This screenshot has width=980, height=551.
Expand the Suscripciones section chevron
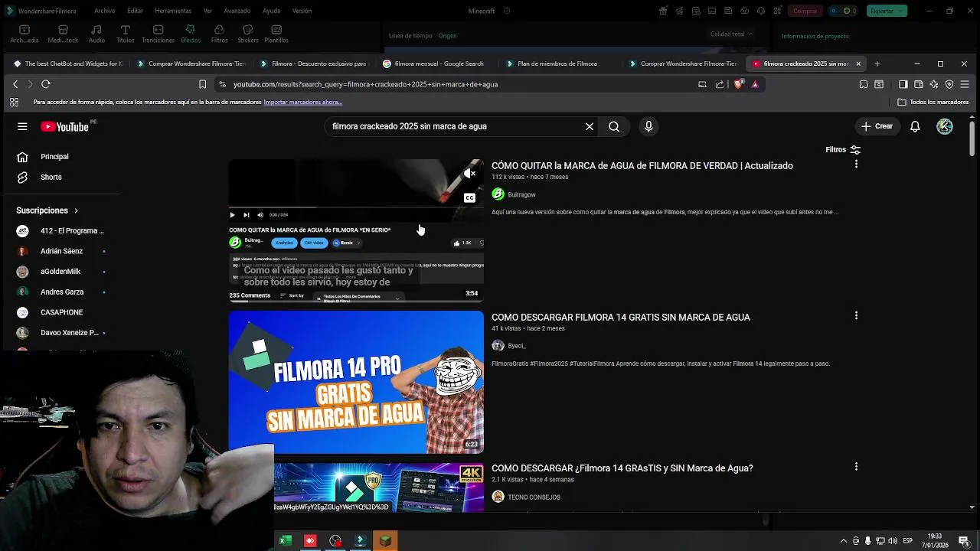[76, 210]
